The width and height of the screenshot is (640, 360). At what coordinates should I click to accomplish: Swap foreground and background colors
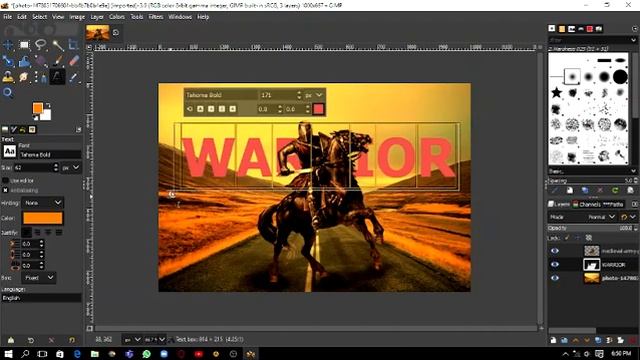point(48,105)
